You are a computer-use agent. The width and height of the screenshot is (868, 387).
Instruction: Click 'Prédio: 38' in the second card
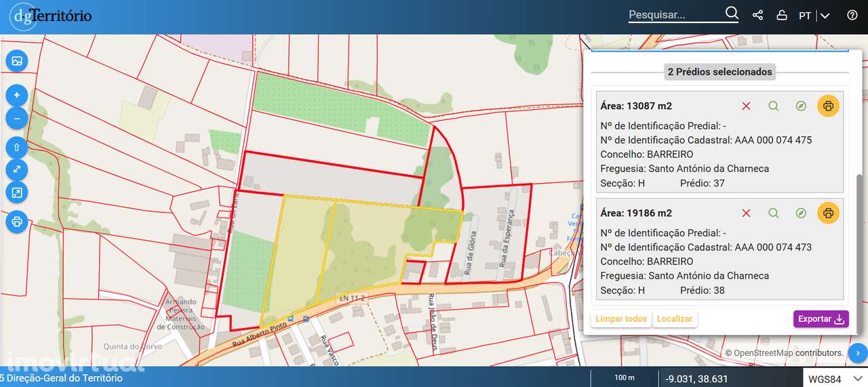pyautogui.click(x=703, y=290)
